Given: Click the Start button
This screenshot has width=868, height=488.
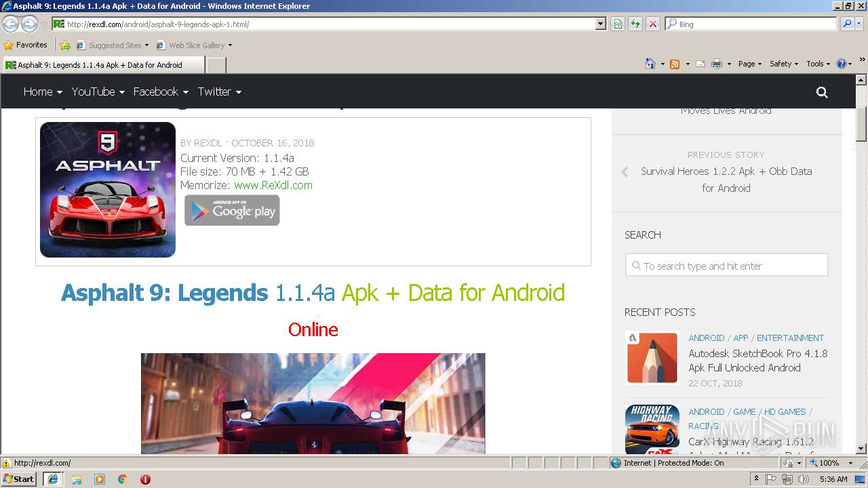Looking at the screenshot, I should (x=19, y=479).
